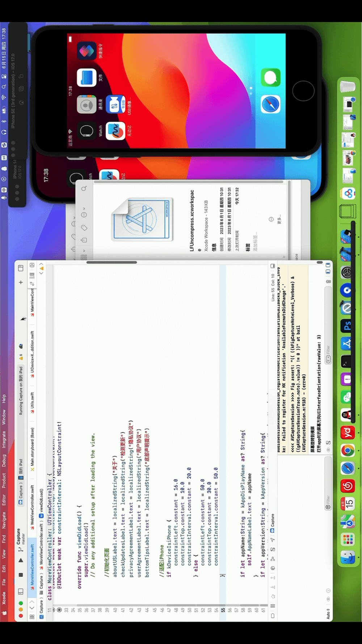Open the Apple menu
The image size is (362, 644).
4,613
